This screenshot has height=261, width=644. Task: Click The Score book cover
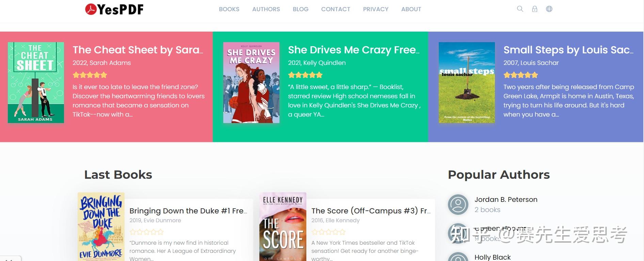283,227
